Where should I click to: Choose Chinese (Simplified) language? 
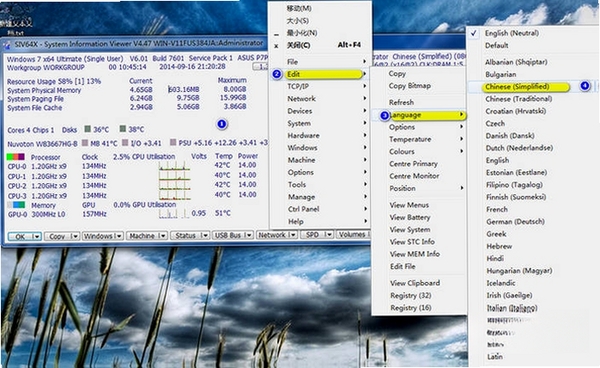click(517, 86)
